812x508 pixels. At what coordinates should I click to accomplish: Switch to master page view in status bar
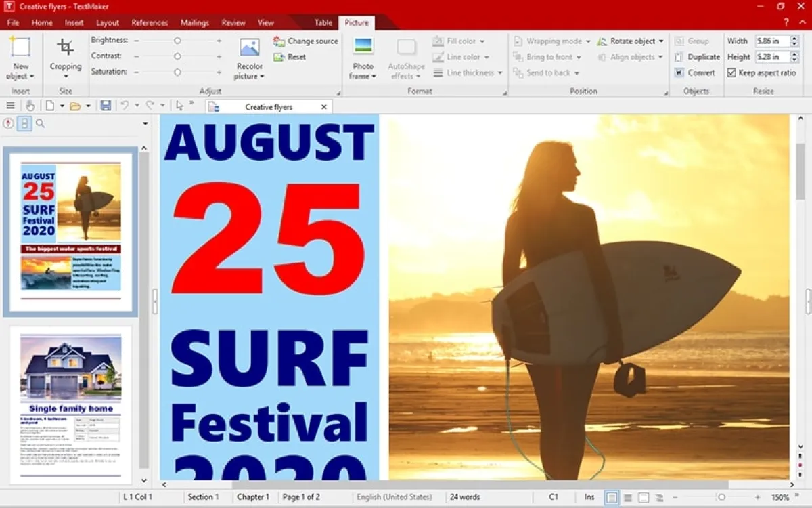(x=644, y=497)
